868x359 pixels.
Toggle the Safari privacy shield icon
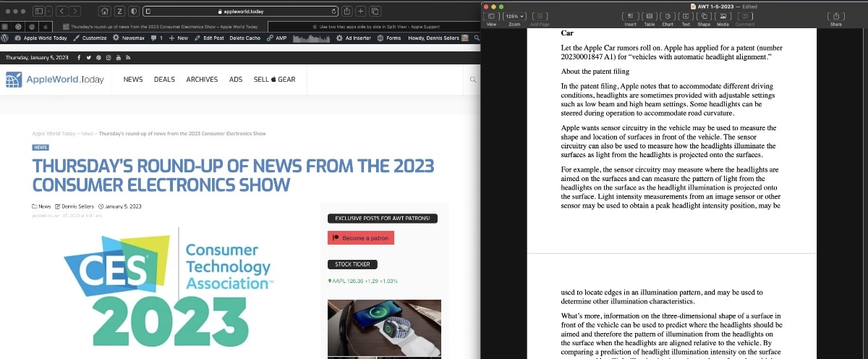[x=135, y=11]
